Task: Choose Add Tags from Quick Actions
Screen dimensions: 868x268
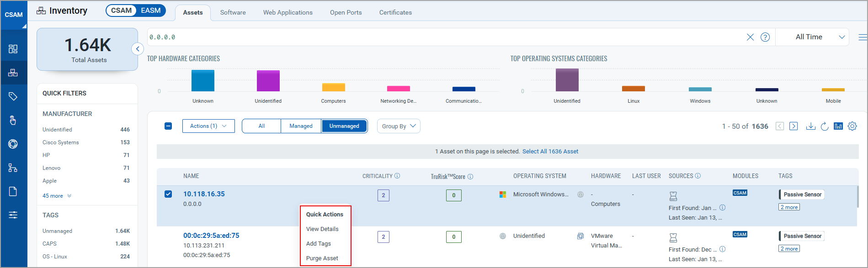Action: pyautogui.click(x=319, y=243)
